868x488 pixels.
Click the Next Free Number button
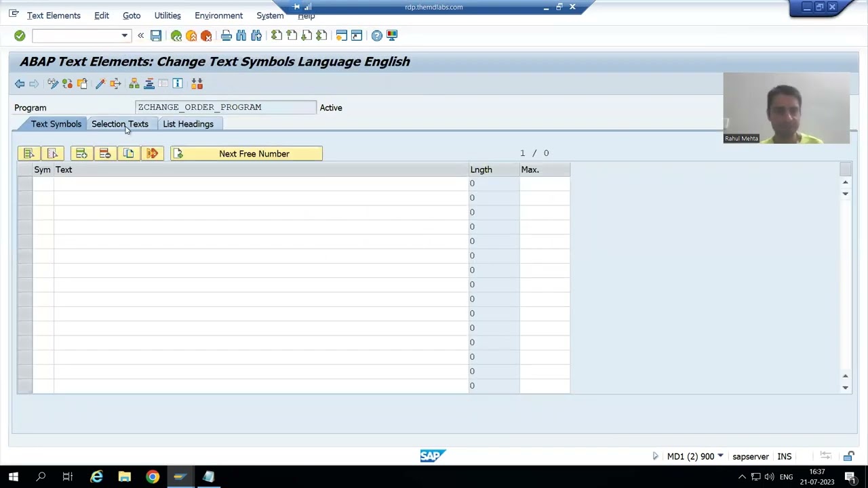[x=247, y=154]
